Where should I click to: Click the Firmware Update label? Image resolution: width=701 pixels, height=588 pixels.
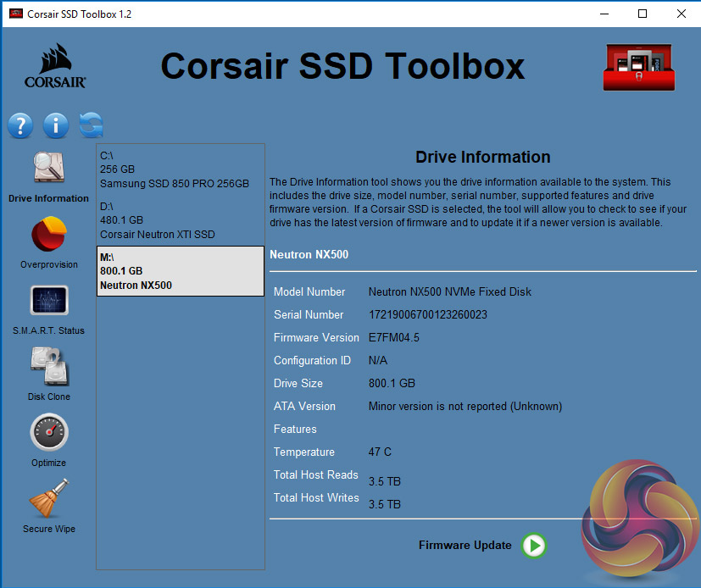(x=465, y=545)
